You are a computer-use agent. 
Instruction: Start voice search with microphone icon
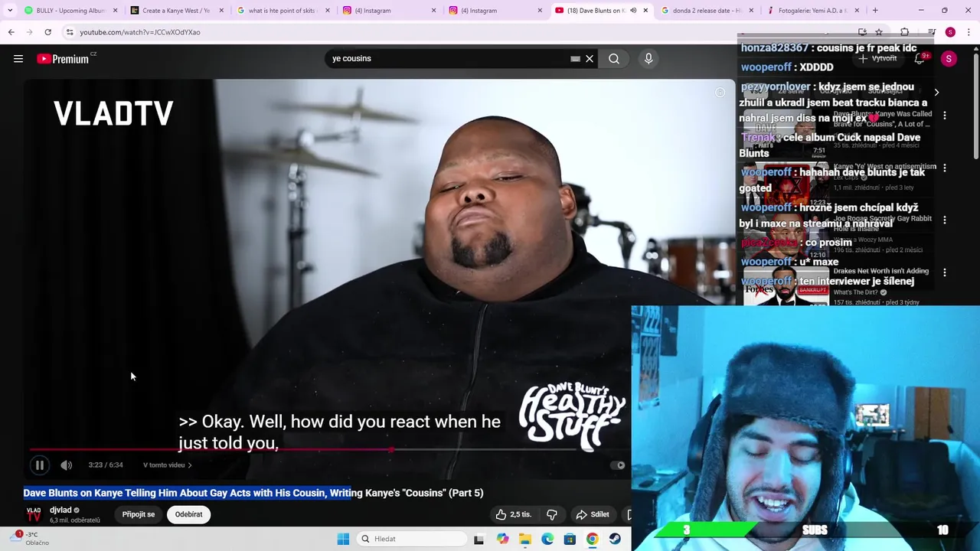click(x=648, y=59)
